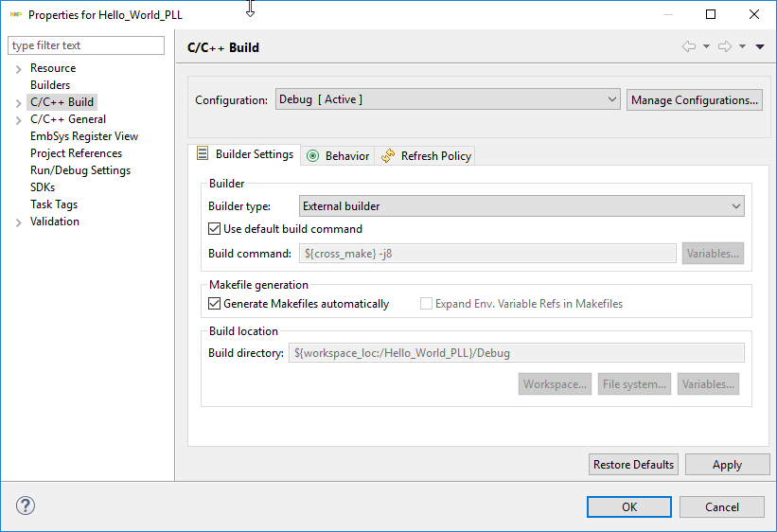The width and height of the screenshot is (777, 532).
Task: Open the view menu triangle icon
Action: pos(760,46)
